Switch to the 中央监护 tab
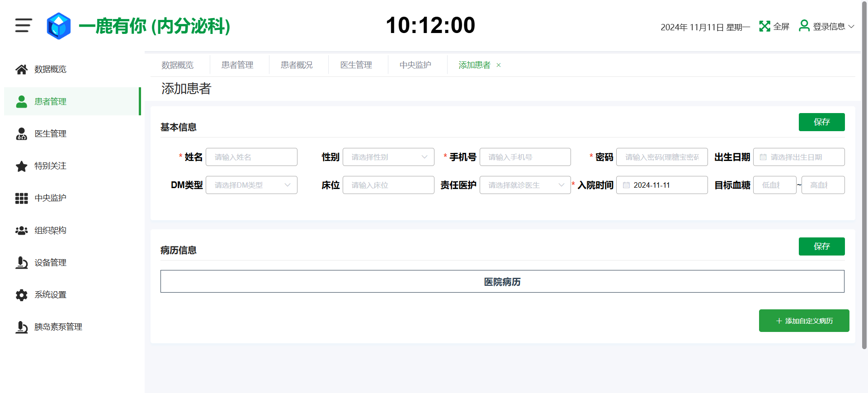This screenshot has width=868, height=393. point(415,65)
